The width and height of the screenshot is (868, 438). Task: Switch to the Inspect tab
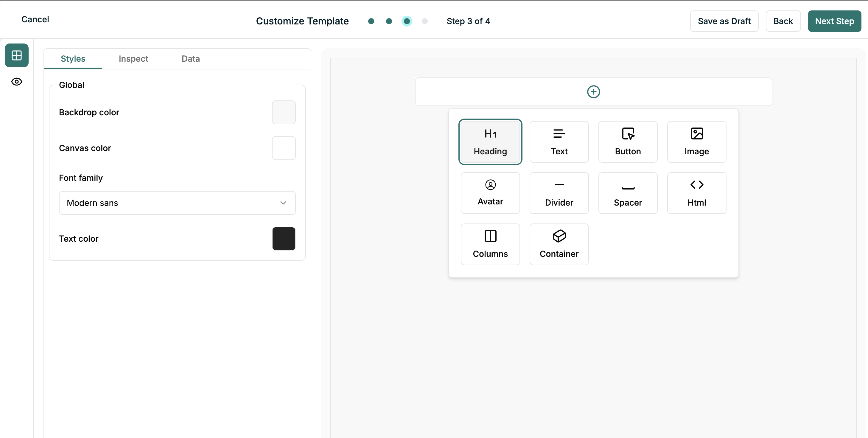pos(133,59)
